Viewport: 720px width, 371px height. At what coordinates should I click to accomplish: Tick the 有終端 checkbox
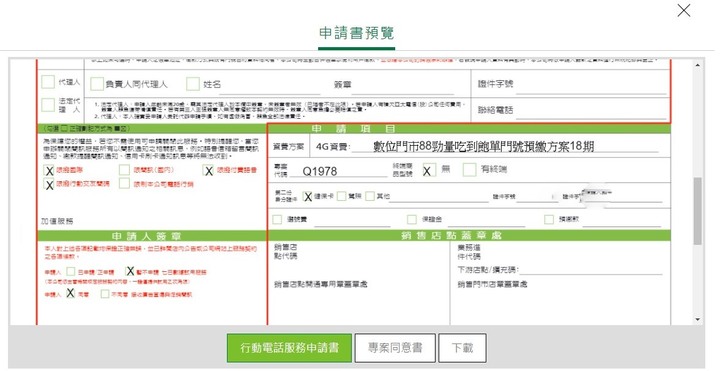469,170
